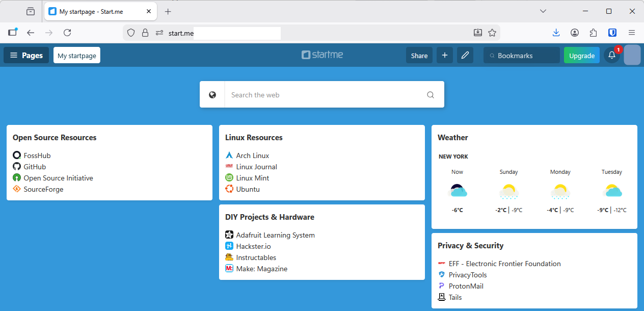Click the Adafruit star icon
Image resolution: width=644 pixels, height=311 pixels.
tap(229, 235)
